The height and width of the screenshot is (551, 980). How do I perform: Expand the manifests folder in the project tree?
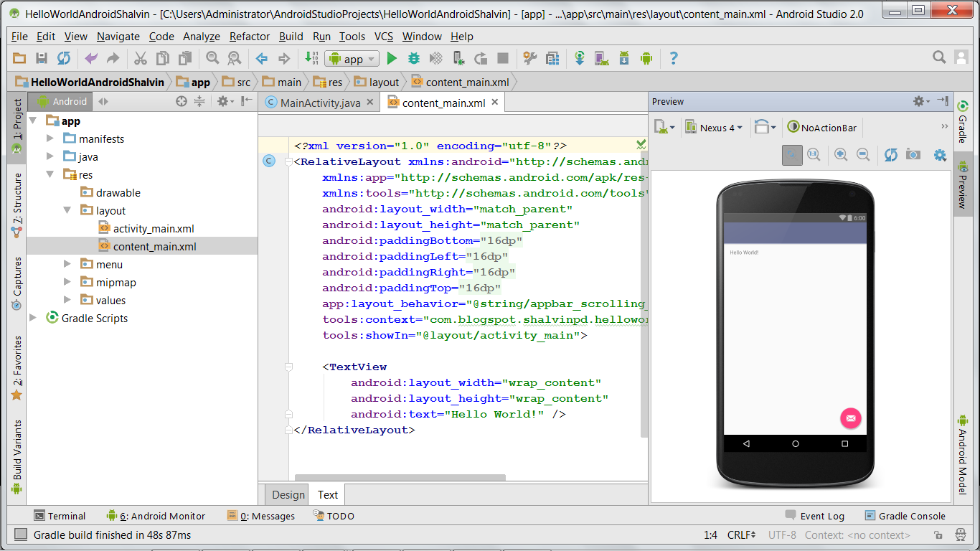click(x=50, y=139)
